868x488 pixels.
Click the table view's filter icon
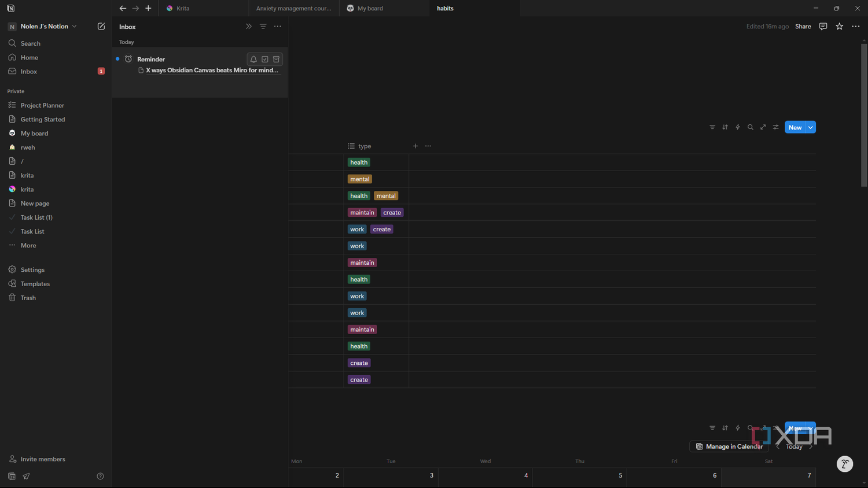(x=712, y=127)
